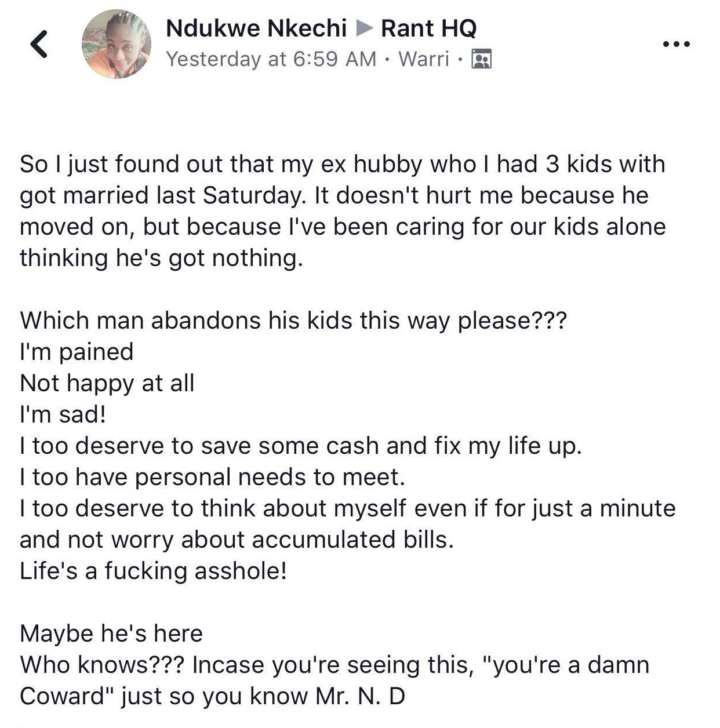
Task: Go back using the left chevron
Action: (x=39, y=44)
